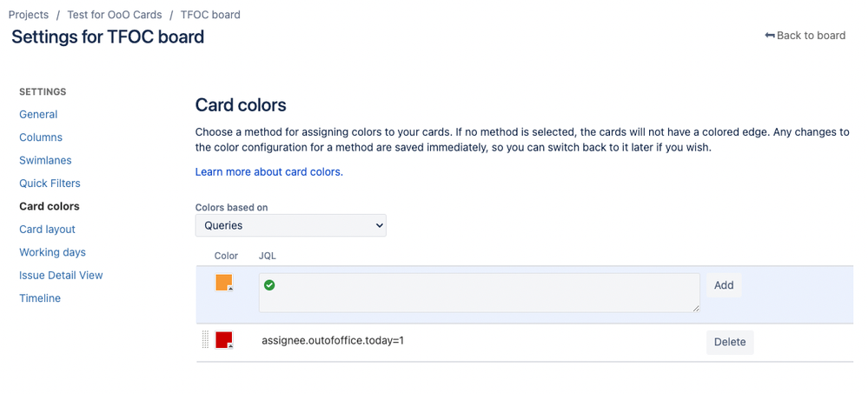Screen dimensions: 868x394
Task: Open Issue Detail View settings
Action: pyautogui.click(x=61, y=276)
